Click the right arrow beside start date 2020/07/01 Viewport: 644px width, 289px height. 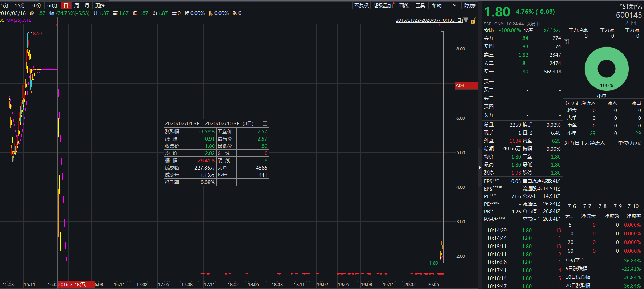click(198, 123)
